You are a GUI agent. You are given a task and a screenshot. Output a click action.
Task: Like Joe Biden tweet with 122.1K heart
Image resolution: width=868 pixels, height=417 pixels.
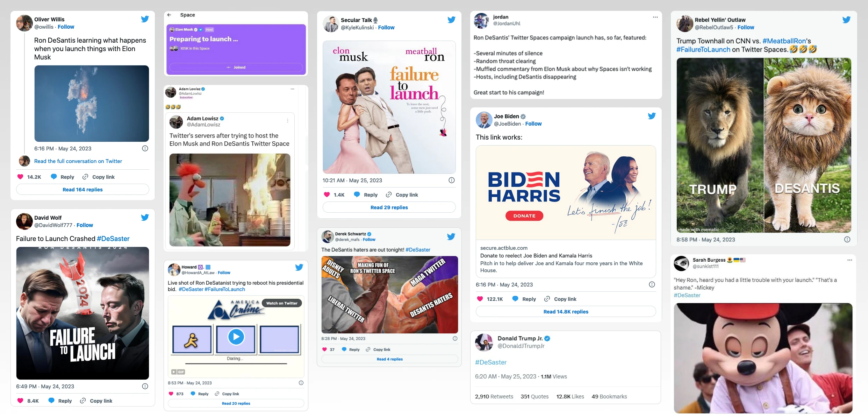click(480, 299)
